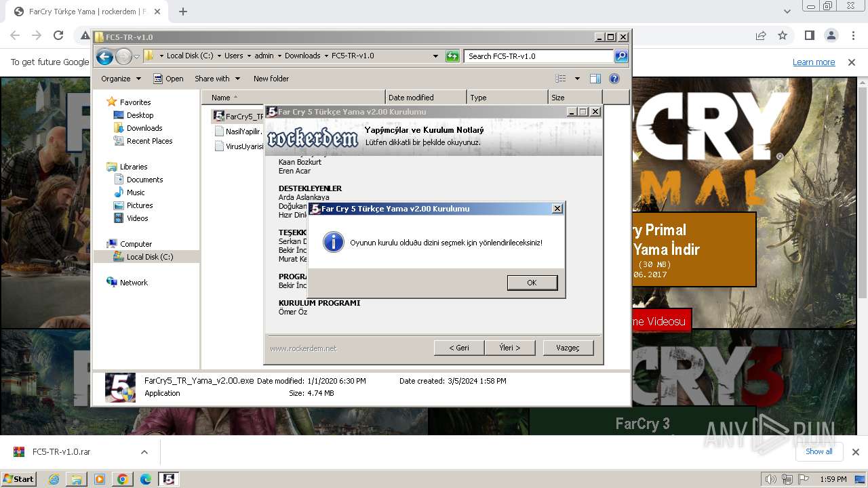Click Open in the Explorer toolbar
868x488 pixels.
(168, 79)
